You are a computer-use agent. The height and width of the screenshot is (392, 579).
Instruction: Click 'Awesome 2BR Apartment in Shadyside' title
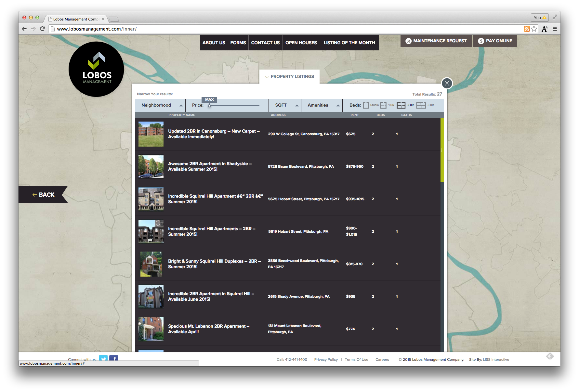210,166
